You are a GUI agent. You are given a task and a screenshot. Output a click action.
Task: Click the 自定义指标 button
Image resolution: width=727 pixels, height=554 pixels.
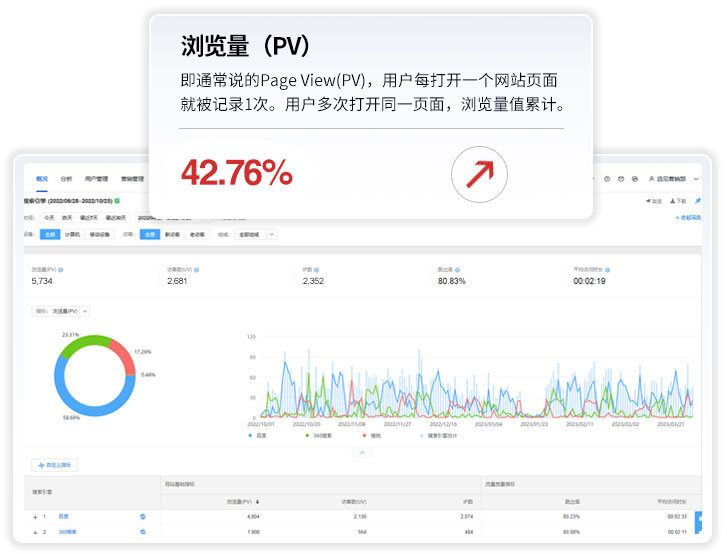coord(54,465)
